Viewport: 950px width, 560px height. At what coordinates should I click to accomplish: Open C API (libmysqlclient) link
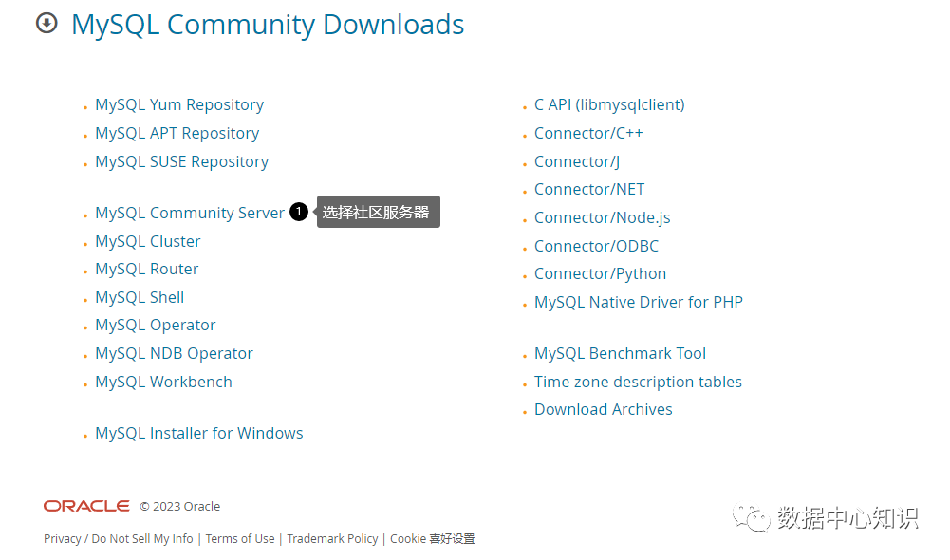click(x=609, y=104)
